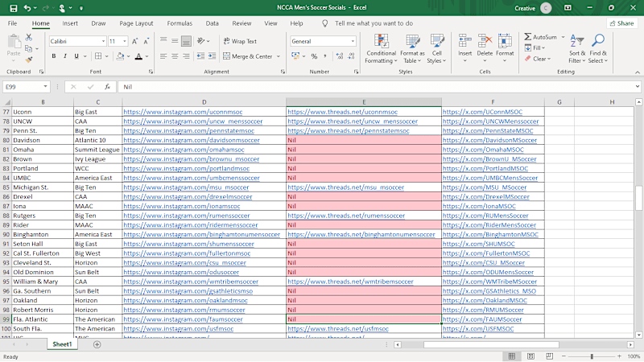Cut the selection with the scissors icon
This screenshot has height=362, width=644.
click(x=29, y=37)
